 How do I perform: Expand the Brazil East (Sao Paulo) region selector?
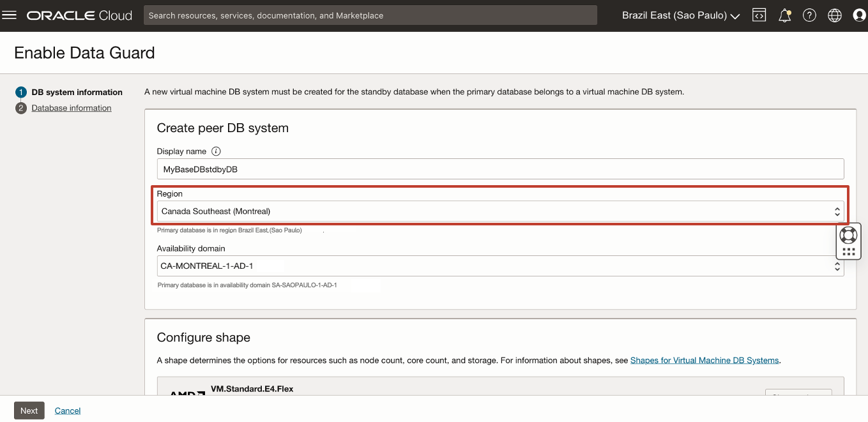[x=680, y=15]
